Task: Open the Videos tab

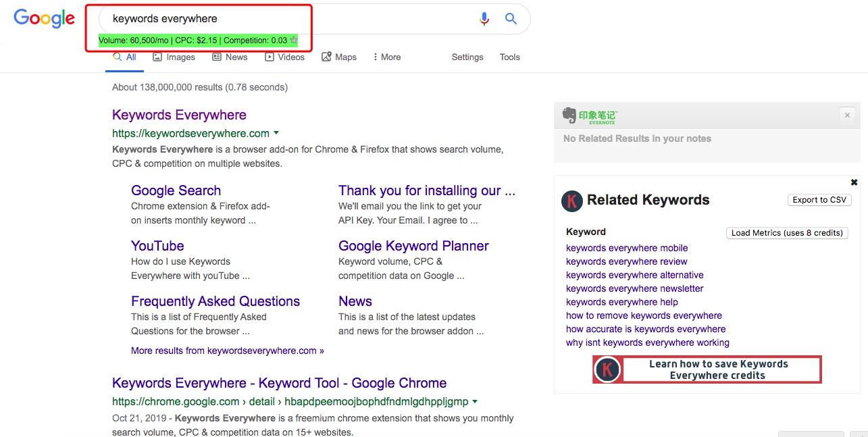Action: pyautogui.click(x=284, y=57)
